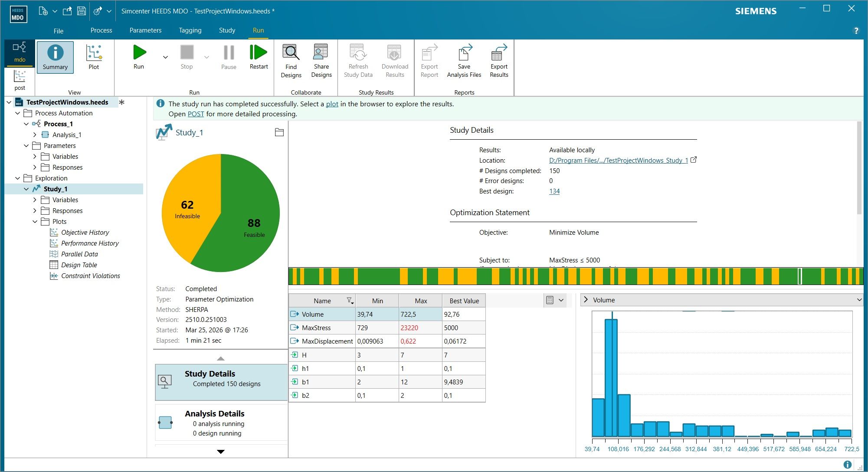Open Constraint Violations plot
868x472 pixels.
click(91, 276)
